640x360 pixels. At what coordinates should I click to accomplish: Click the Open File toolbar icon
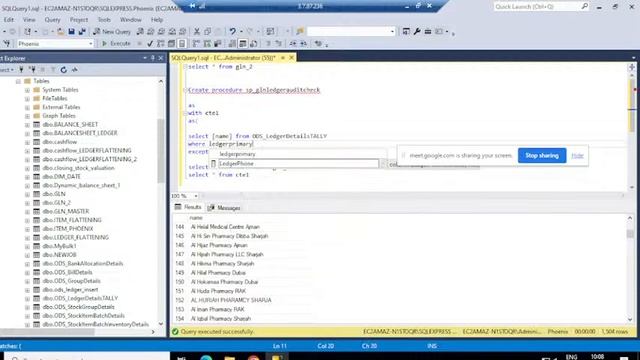pos(60,31)
